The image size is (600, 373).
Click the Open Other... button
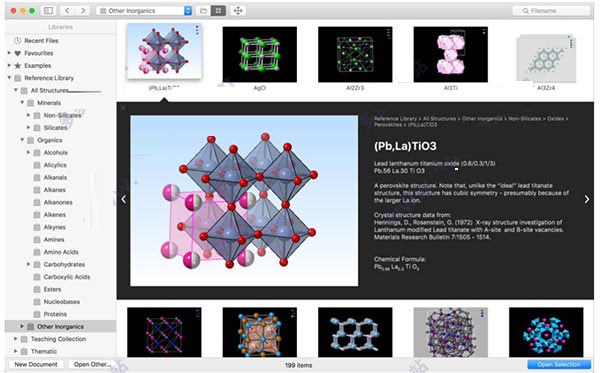point(92,365)
